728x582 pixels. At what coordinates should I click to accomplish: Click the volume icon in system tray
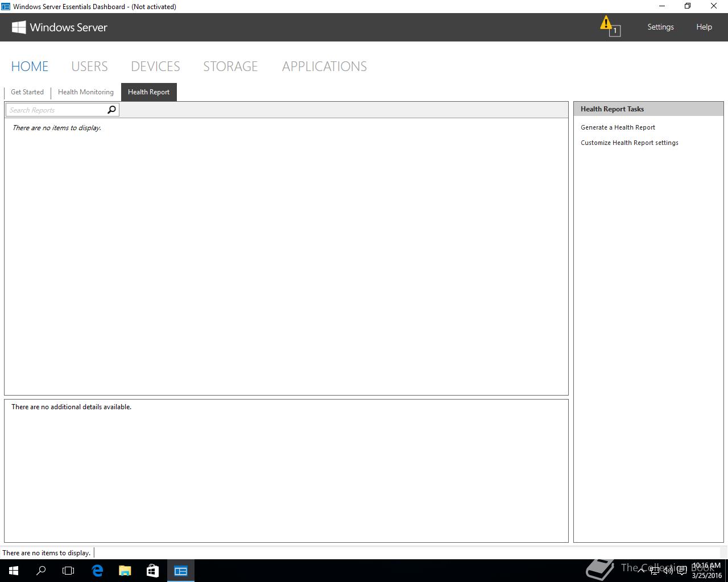tap(668, 571)
